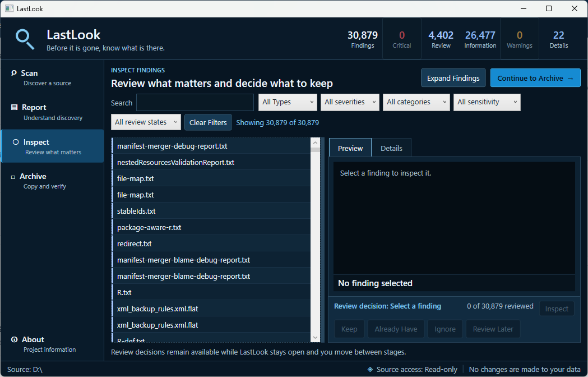Click the findings list scrollbar up arrow
The image size is (588, 377).
coord(315,142)
